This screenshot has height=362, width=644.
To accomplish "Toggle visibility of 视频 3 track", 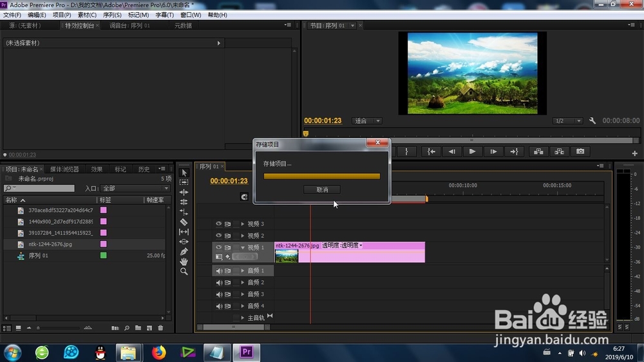I will pos(218,224).
